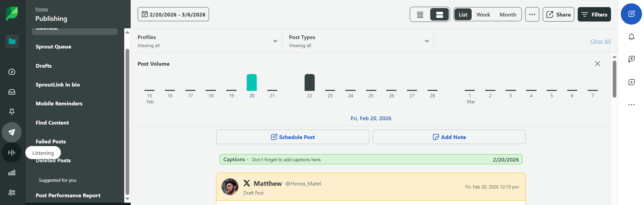The width and height of the screenshot is (644, 205).
Task: Switch to compact list density view
Action: point(420,14)
